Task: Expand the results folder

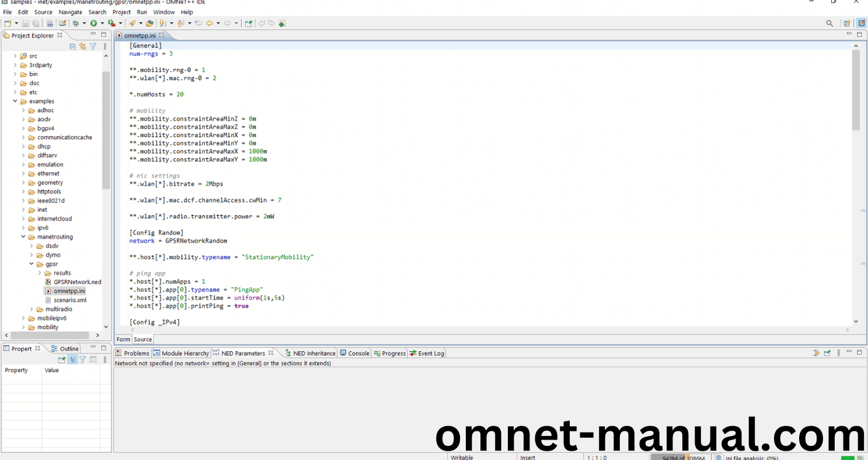Action: [x=40, y=273]
